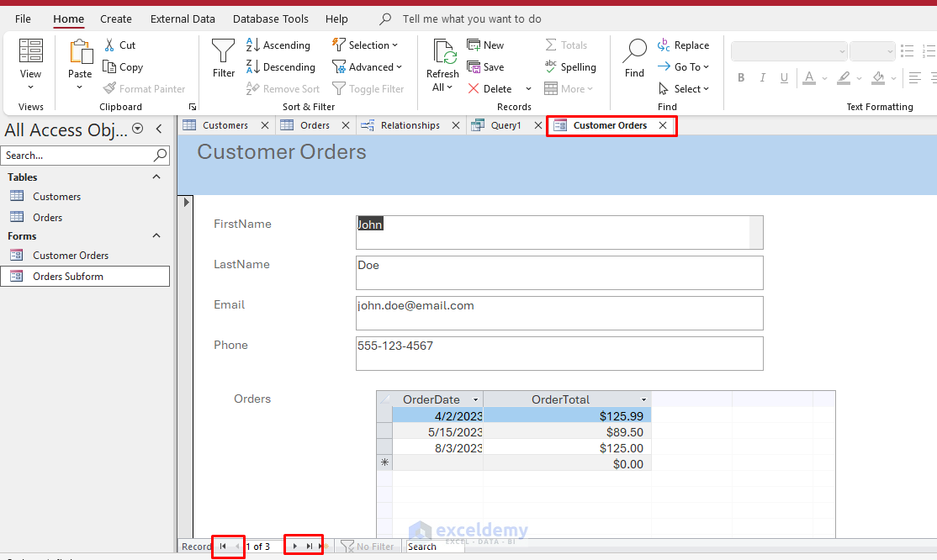
Task: Open the OrderDate column dropdown arrow
Action: click(476, 400)
